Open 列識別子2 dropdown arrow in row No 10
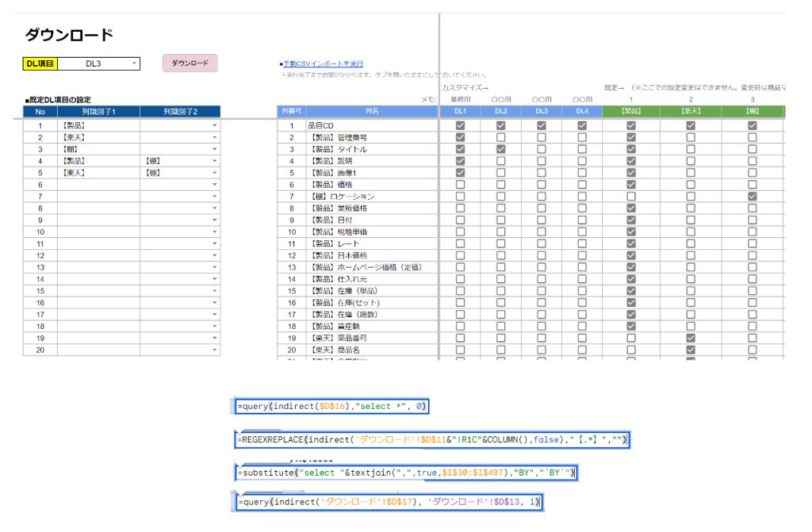This screenshot has width=812, height=532. click(x=214, y=232)
